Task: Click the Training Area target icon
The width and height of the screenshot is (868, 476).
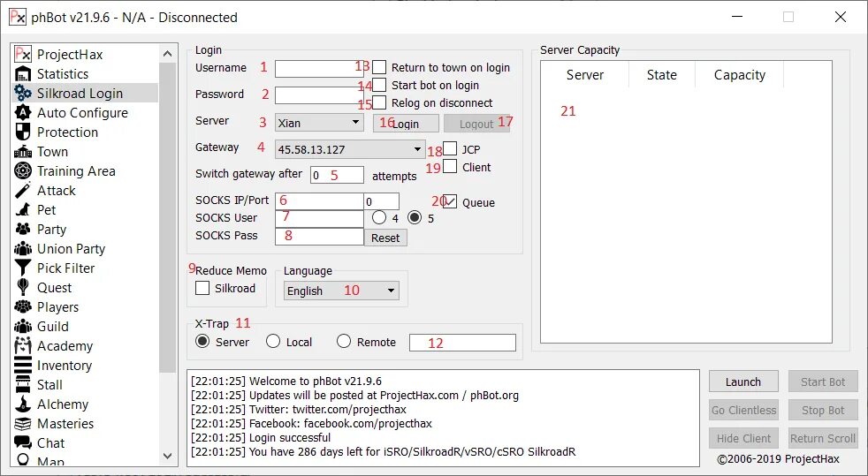Action: [x=23, y=170]
